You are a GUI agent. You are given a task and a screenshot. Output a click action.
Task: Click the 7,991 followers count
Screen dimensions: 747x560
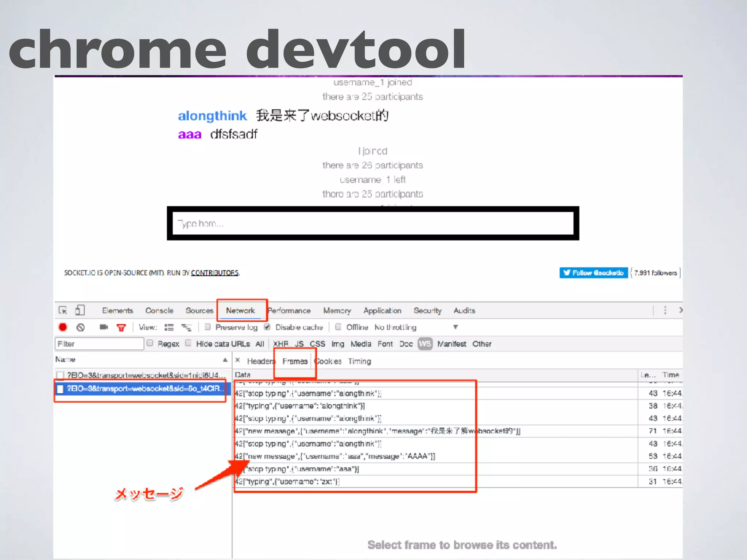655,273
